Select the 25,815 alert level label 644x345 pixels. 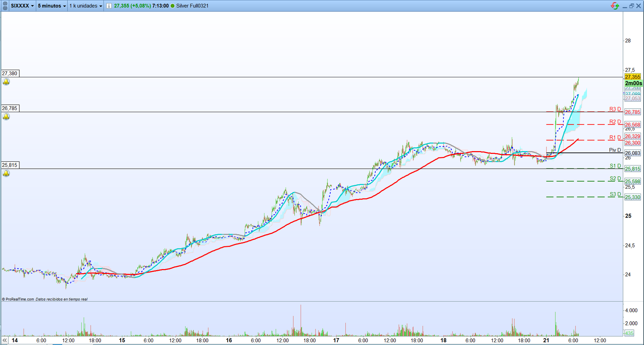click(10, 165)
